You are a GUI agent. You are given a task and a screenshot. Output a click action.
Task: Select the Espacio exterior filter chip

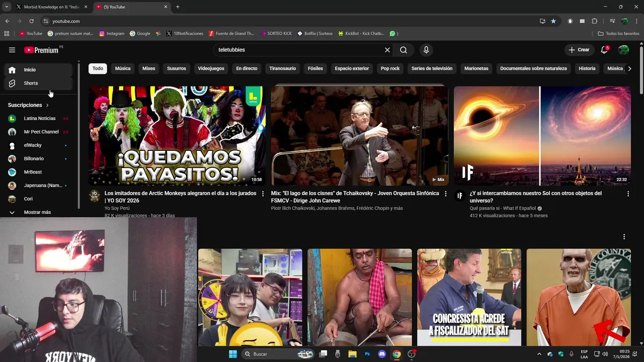point(352,68)
